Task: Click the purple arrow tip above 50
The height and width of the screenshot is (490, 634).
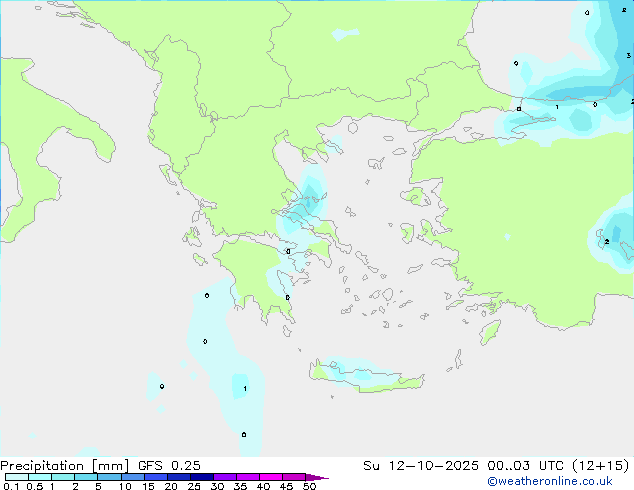Action: [x=317, y=477]
